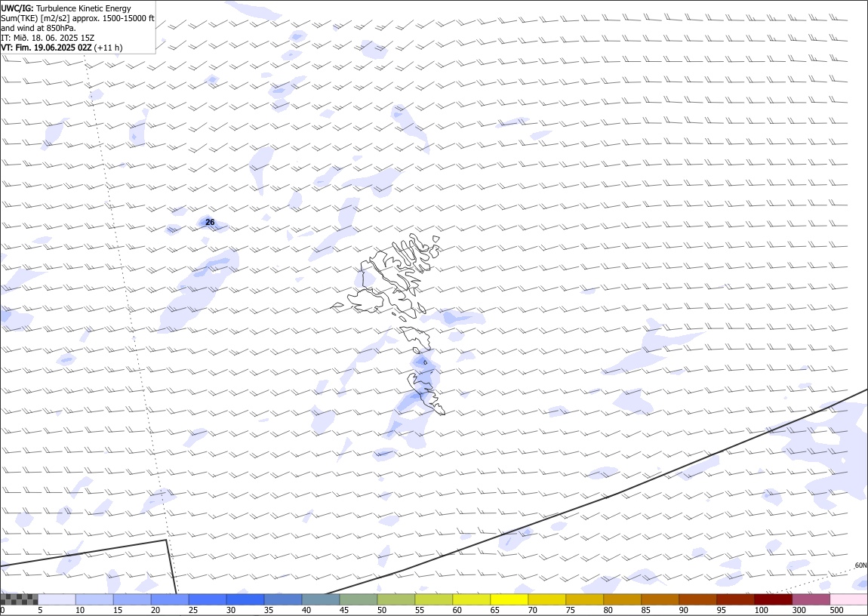Click the '60N' latitude label
The image size is (868, 616).
(x=860, y=565)
